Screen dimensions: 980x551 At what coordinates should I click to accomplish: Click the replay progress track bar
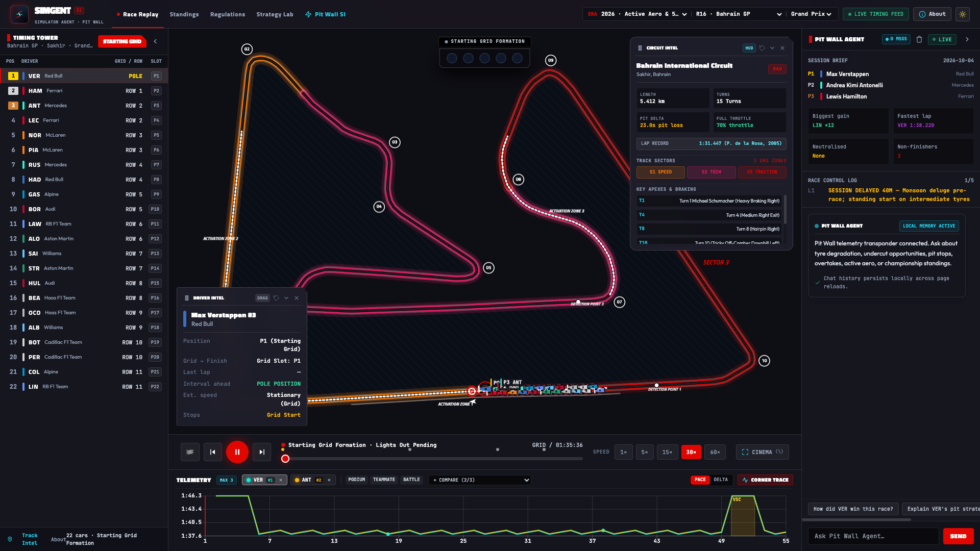tap(432, 459)
